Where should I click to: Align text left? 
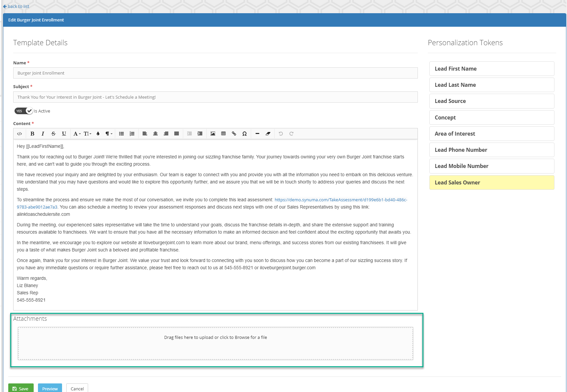pyautogui.click(x=145, y=134)
